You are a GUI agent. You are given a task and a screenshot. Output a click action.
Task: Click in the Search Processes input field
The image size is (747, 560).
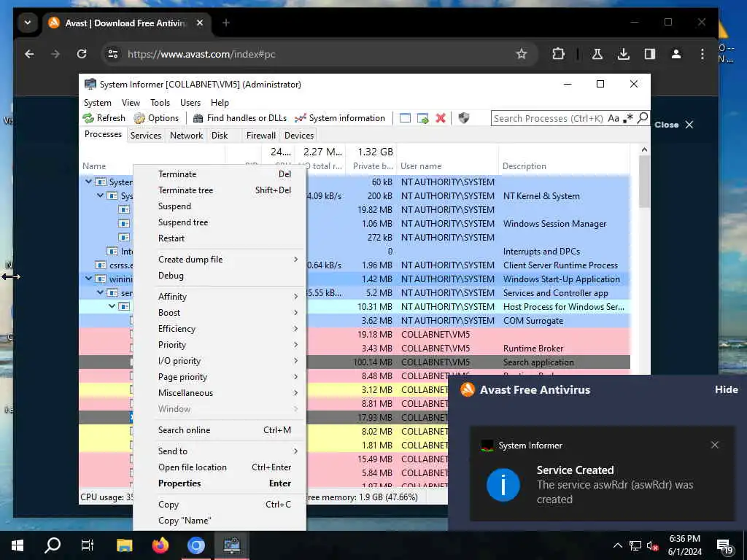[549, 118]
